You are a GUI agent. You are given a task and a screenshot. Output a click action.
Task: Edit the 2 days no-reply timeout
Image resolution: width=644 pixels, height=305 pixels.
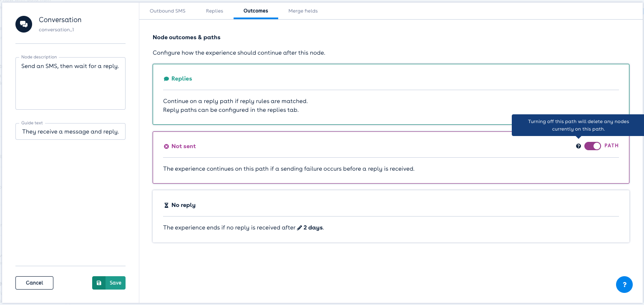313,228
